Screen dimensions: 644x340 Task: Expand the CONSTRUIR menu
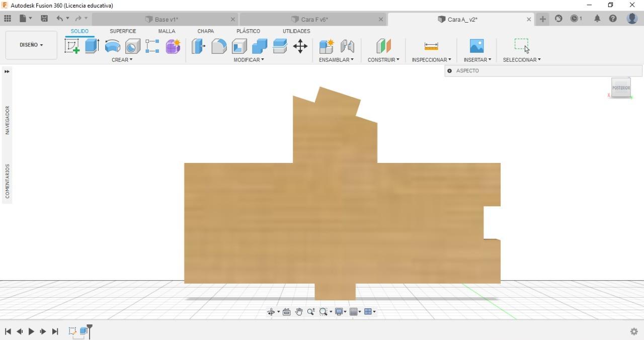[x=383, y=60]
